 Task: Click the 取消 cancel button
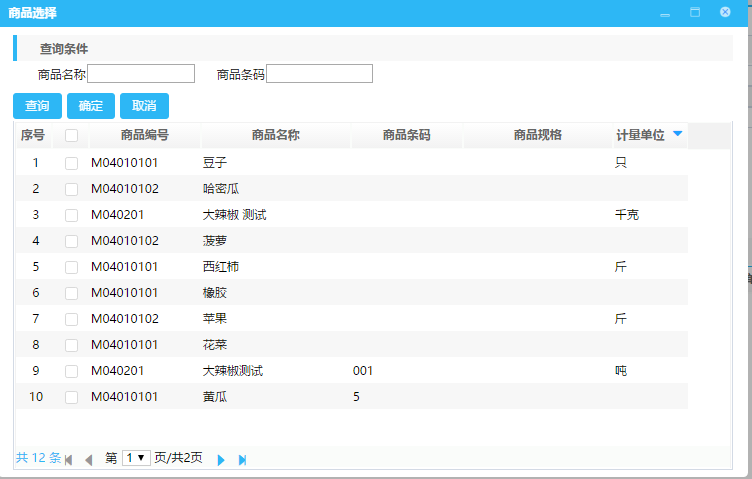(144, 105)
